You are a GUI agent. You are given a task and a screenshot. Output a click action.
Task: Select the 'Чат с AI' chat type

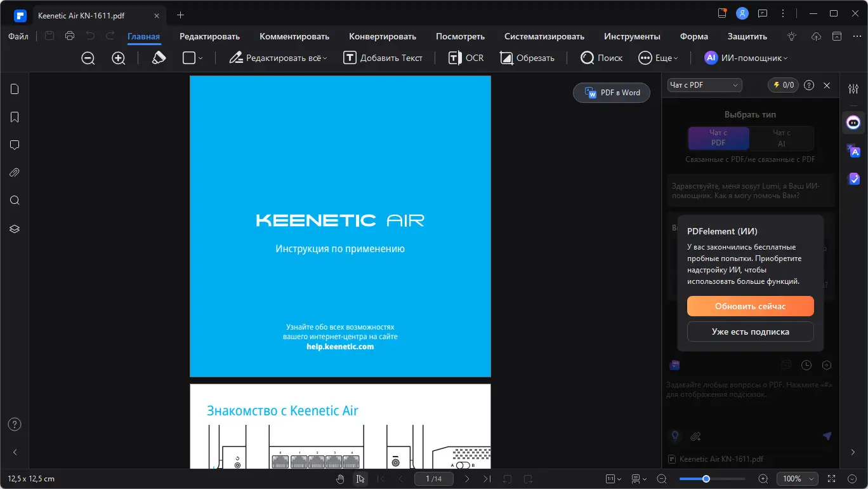(x=782, y=138)
